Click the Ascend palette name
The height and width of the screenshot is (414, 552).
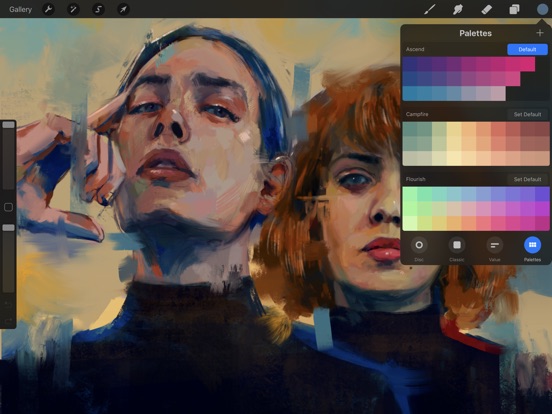(x=415, y=49)
